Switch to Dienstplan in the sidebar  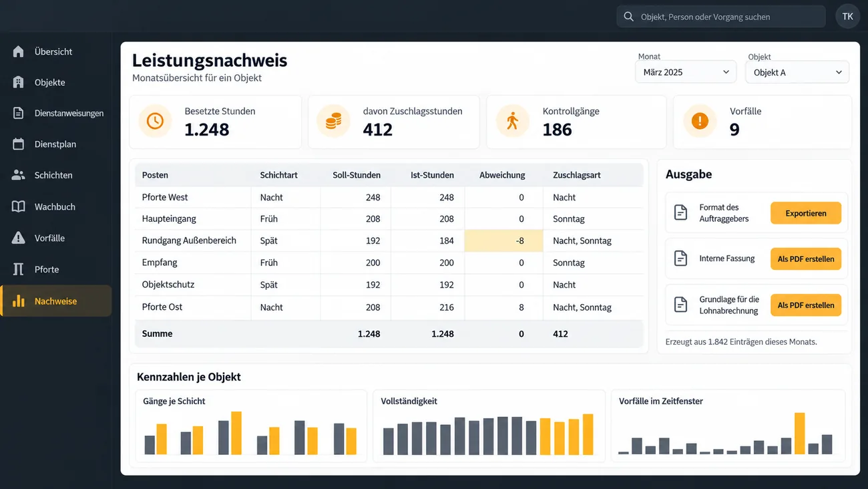56,144
